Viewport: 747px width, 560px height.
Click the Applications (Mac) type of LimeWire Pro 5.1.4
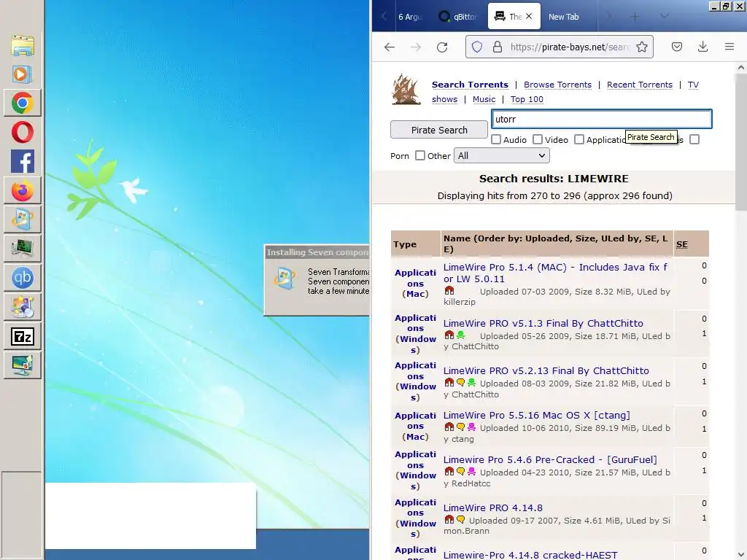[x=415, y=284]
